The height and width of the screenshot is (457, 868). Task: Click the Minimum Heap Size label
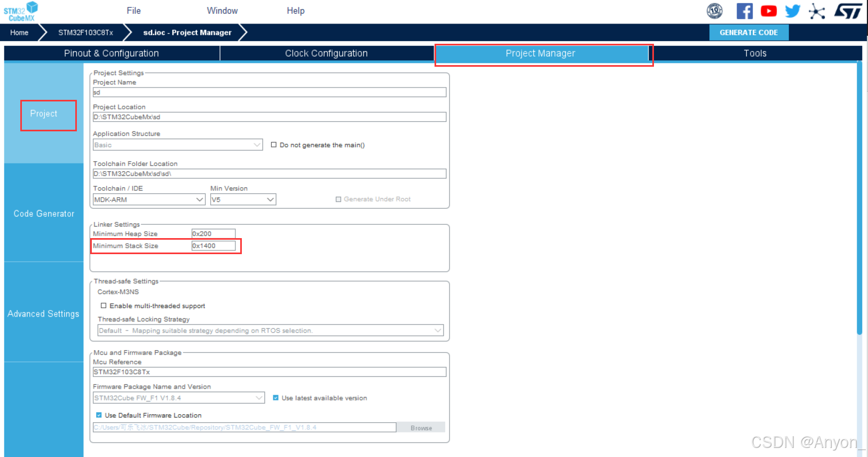click(x=125, y=234)
